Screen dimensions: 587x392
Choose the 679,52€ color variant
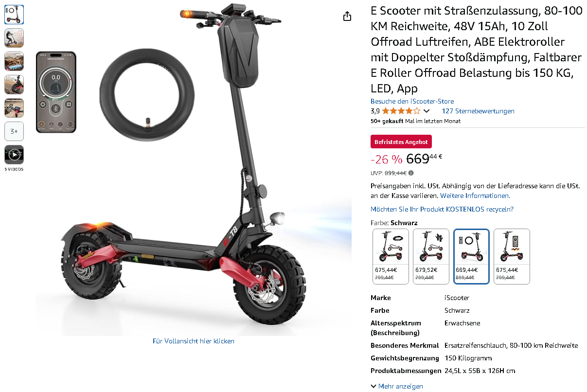point(431,256)
